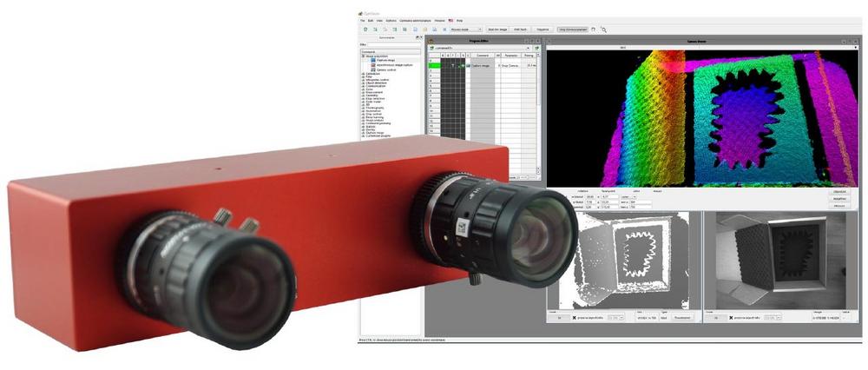This screenshot has height=370, width=868.
Task: Open the Camera administration menu
Action: (x=416, y=22)
